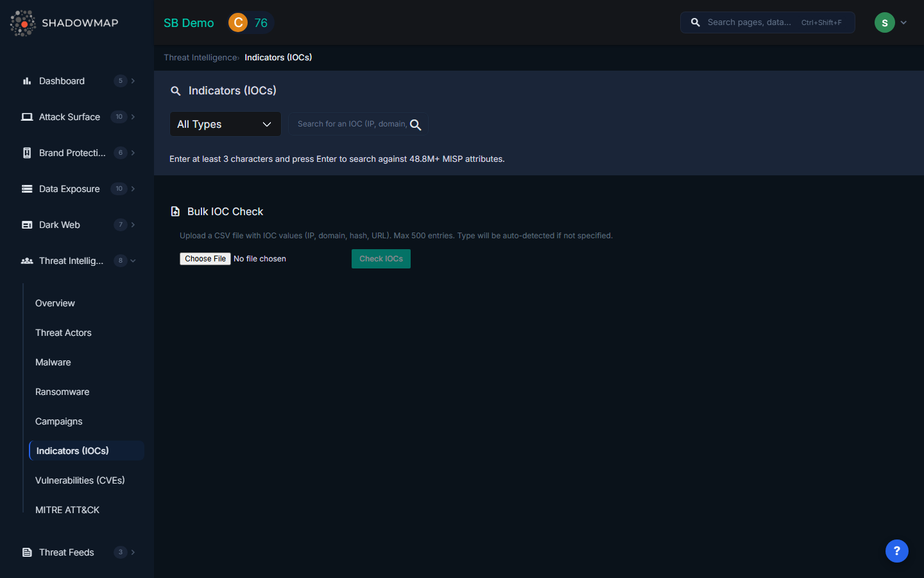Go to Threat Actors in sidebar
Screen dimensions: 924x578
pos(64,333)
